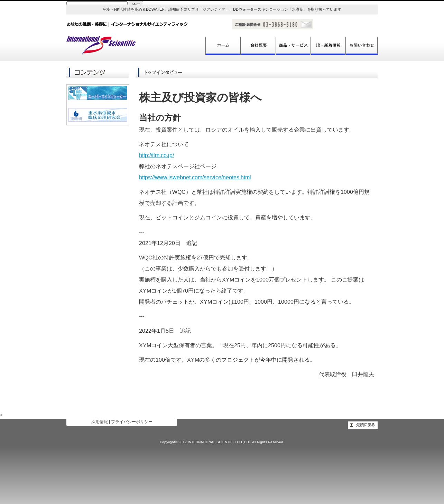This screenshot has width=444, height=504.
Task: Click the 当社の方針 subheading
Action: click(160, 118)
